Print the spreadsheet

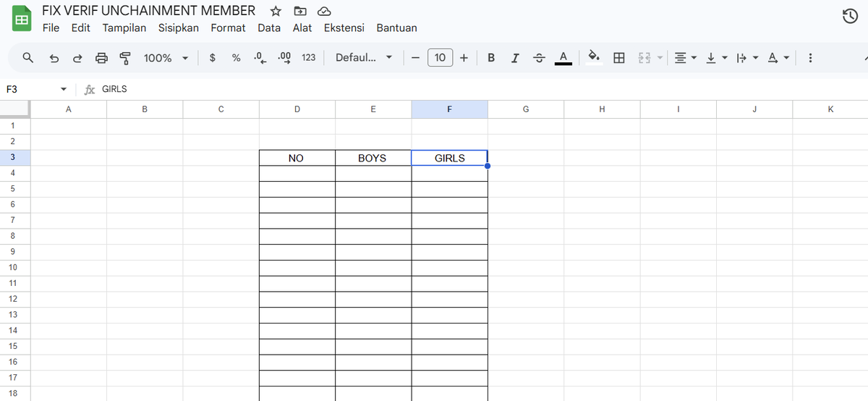(102, 57)
